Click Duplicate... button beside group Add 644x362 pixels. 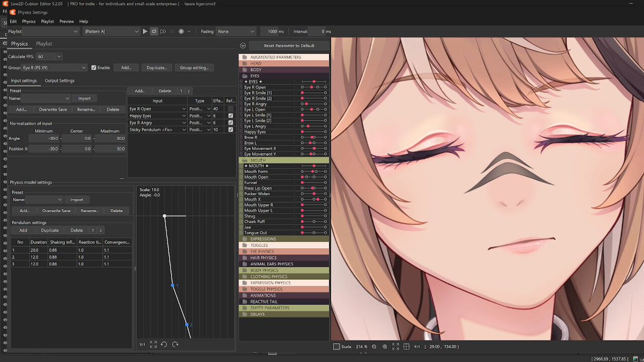pyautogui.click(x=157, y=68)
